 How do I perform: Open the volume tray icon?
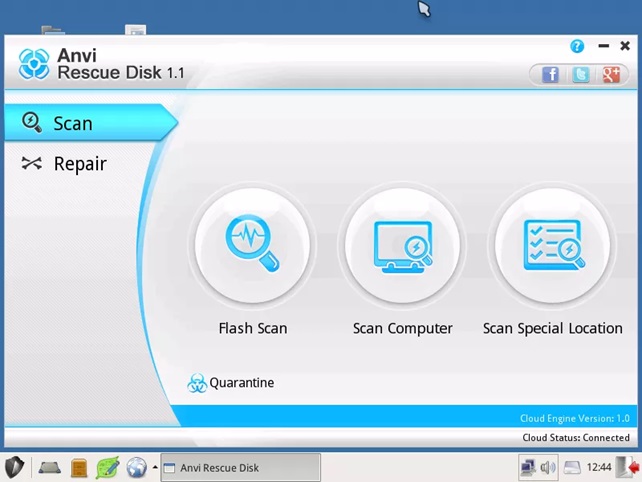548,467
